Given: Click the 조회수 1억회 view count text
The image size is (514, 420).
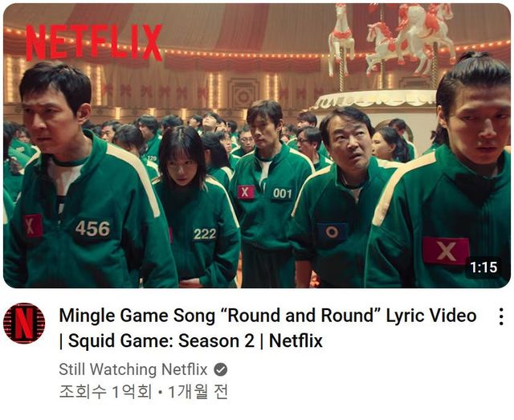Looking at the screenshot, I should point(105,392).
